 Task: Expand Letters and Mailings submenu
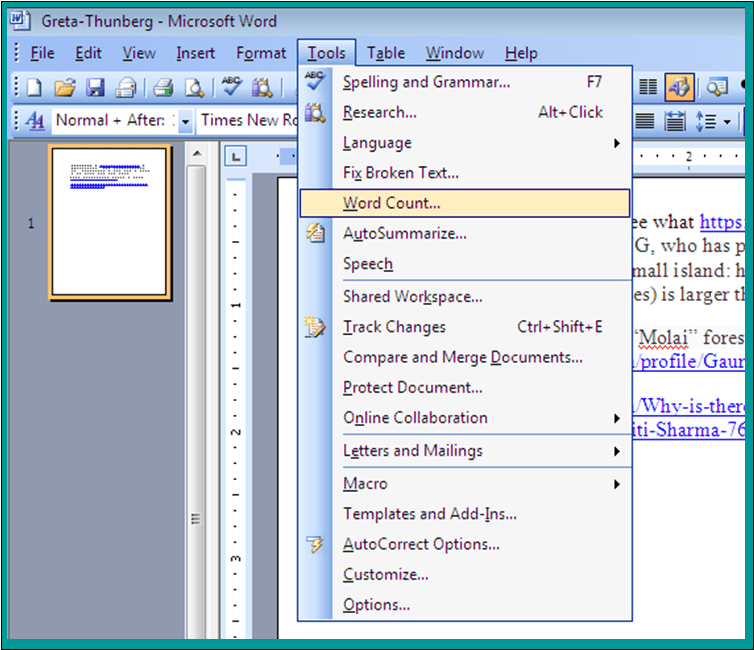[465, 450]
